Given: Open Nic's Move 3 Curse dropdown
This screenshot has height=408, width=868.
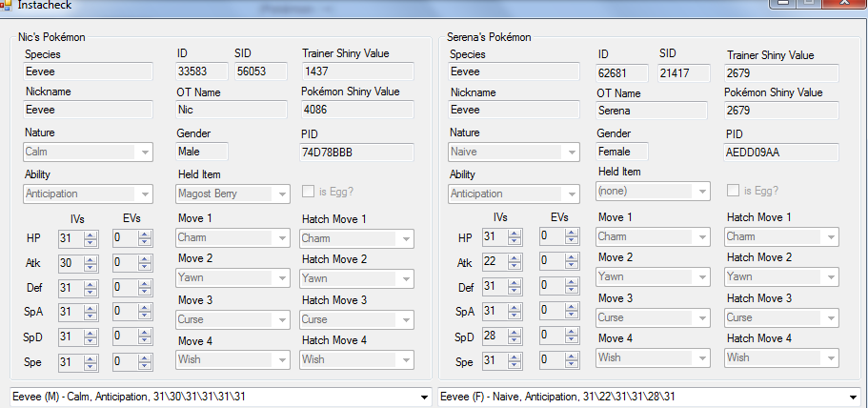Looking at the screenshot, I should (x=233, y=319).
